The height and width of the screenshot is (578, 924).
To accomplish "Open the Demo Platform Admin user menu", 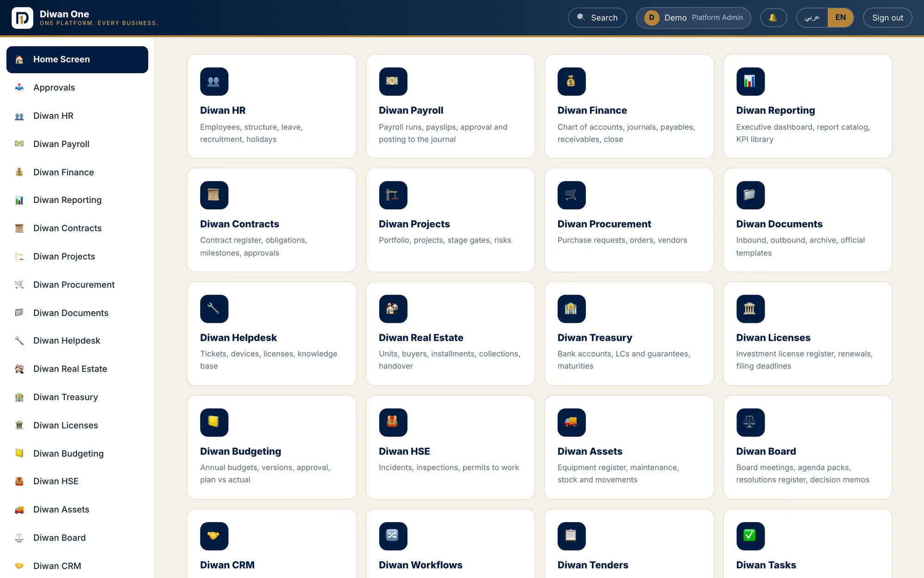I will [x=693, y=18].
